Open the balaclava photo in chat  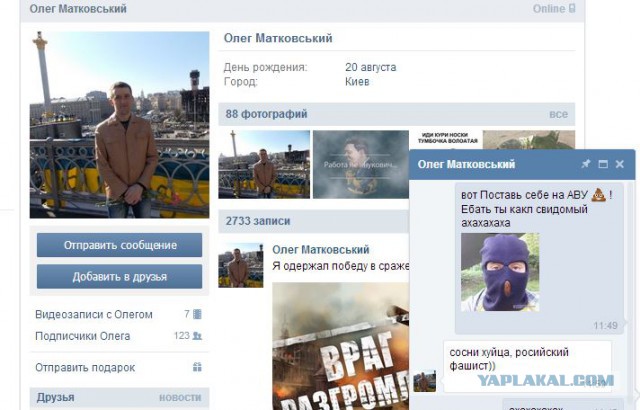(500, 272)
